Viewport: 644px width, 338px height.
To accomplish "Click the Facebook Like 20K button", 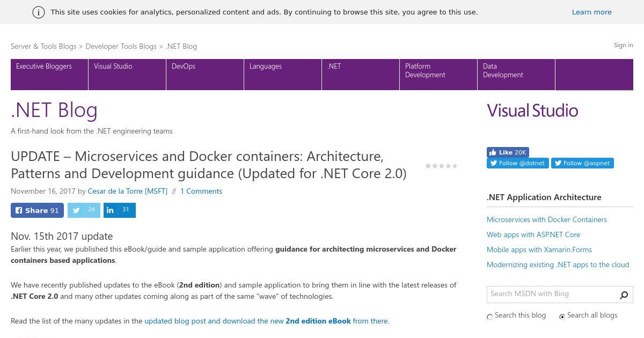I will click(508, 152).
